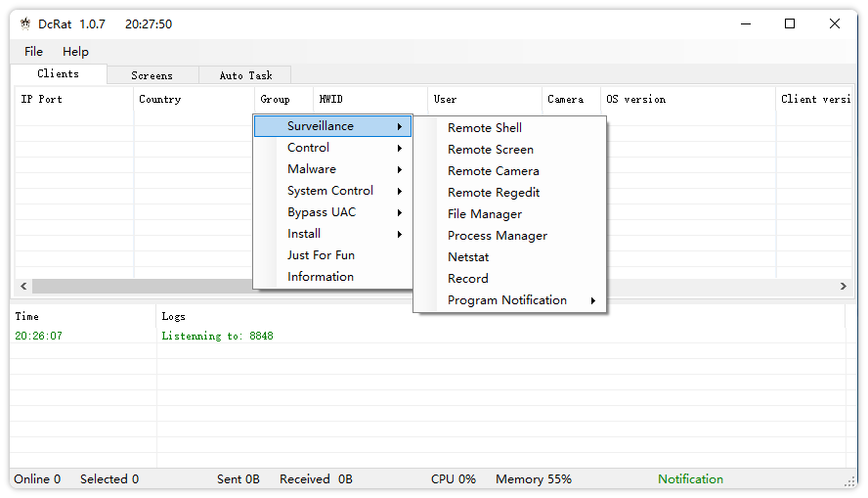Expand the Install submenu
868x498 pixels.
pos(304,234)
